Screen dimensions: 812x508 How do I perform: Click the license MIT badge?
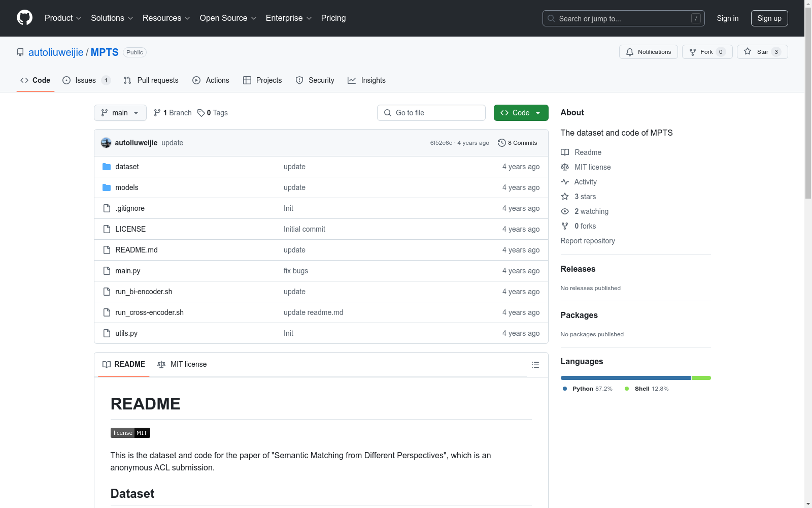pos(130,433)
